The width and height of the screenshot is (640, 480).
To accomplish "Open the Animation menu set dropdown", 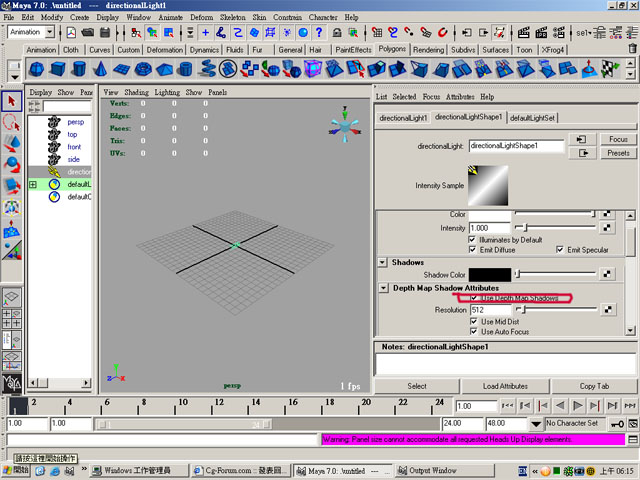I will 50,32.
